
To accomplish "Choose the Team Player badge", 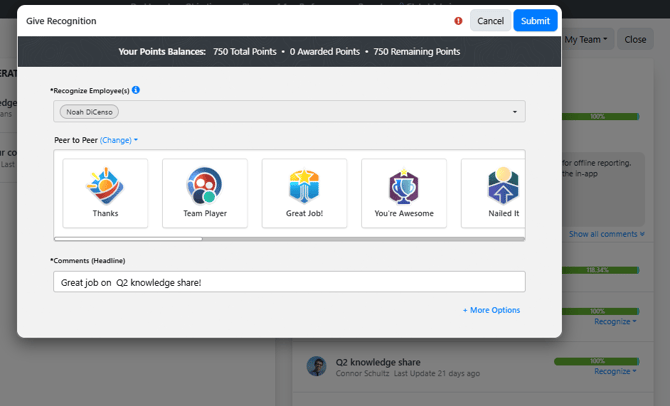I will [x=204, y=193].
